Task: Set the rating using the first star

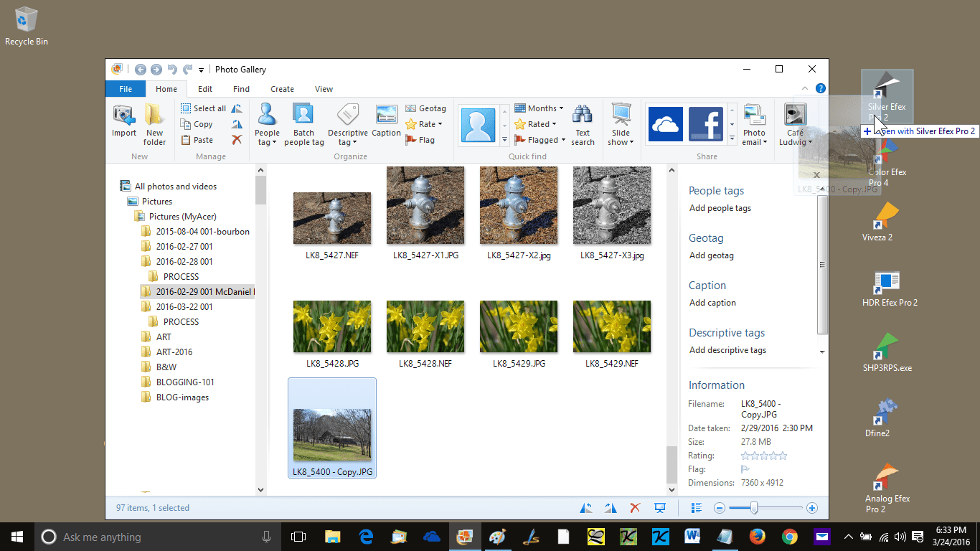Action: coord(745,456)
